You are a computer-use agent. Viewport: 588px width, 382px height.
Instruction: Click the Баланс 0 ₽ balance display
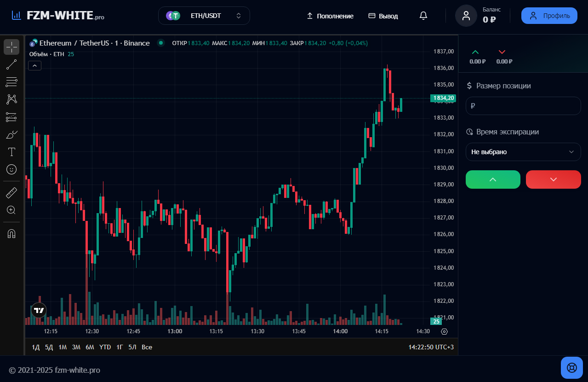click(491, 16)
